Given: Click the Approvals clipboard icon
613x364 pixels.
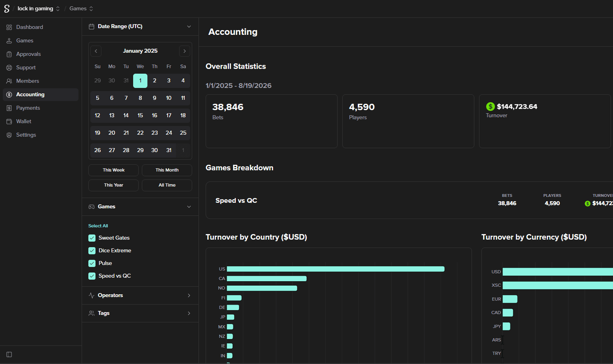Looking at the screenshot, I should 9,54.
